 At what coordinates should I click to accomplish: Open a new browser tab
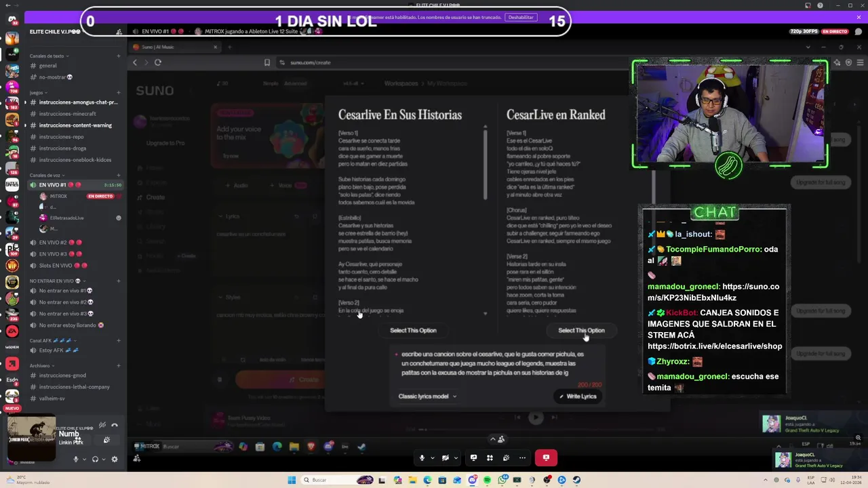229,47
